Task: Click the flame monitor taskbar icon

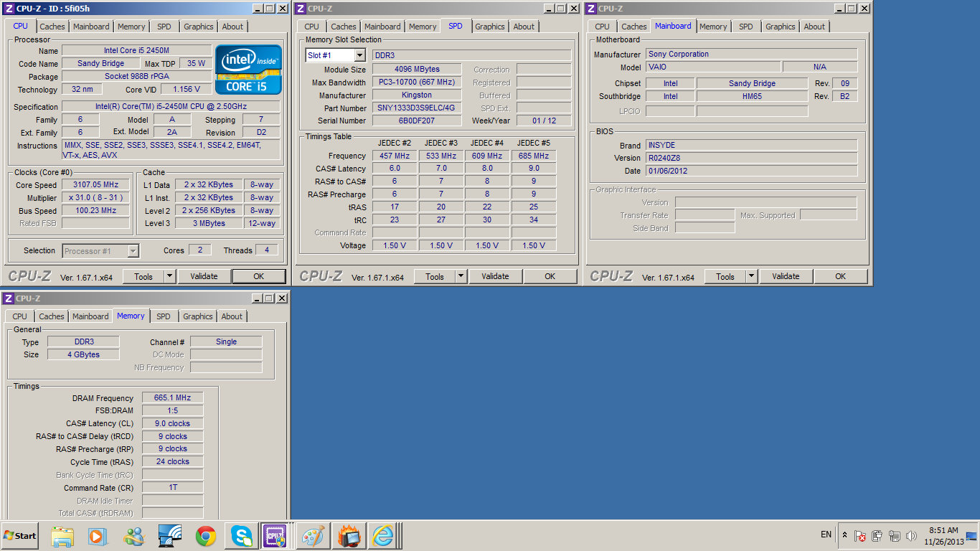Action: (x=349, y=535)
